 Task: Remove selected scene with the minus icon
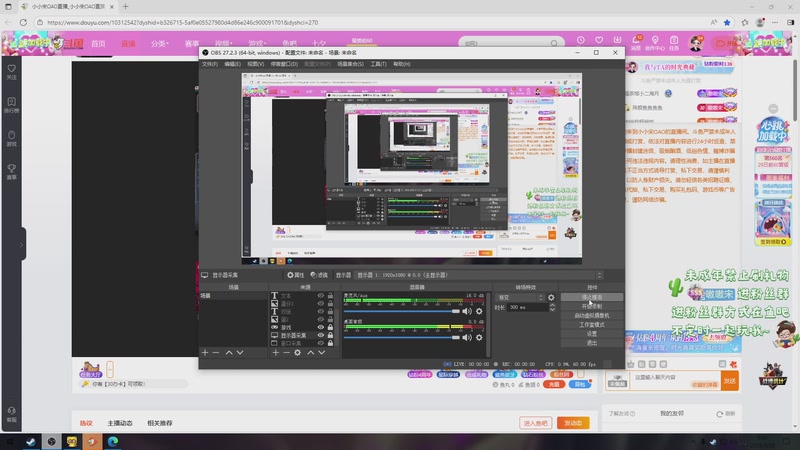(x=216, y=353)
